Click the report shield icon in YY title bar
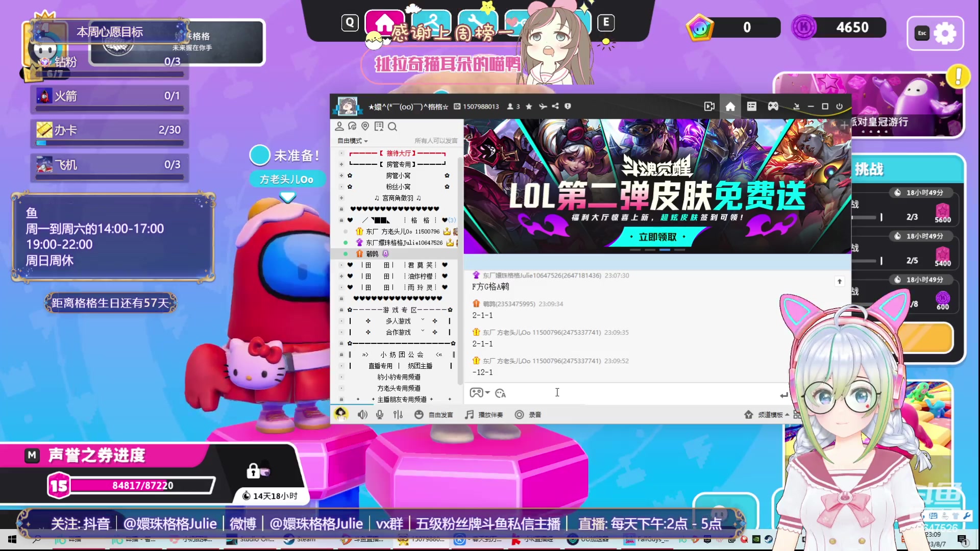The height and width of the screenshot is (551, 980). coord(568,106)
